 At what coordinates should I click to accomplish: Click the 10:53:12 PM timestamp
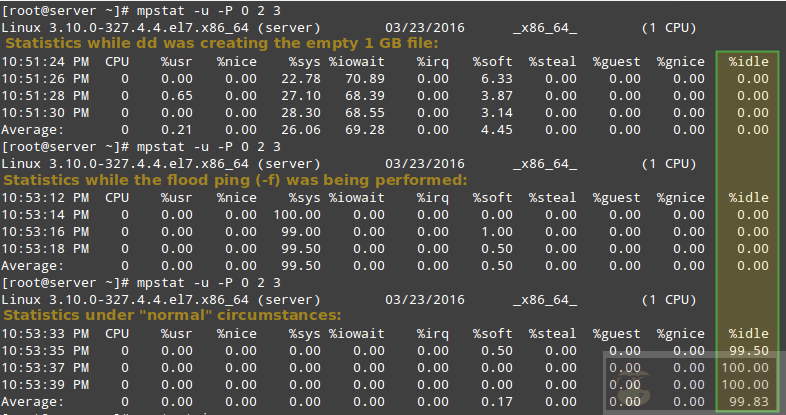click(43, 197)
